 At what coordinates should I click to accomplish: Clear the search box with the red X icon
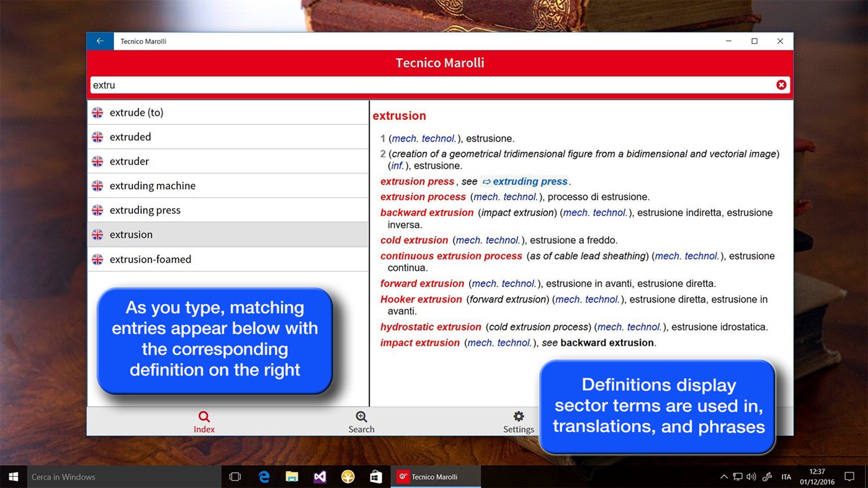click(781, 85)
